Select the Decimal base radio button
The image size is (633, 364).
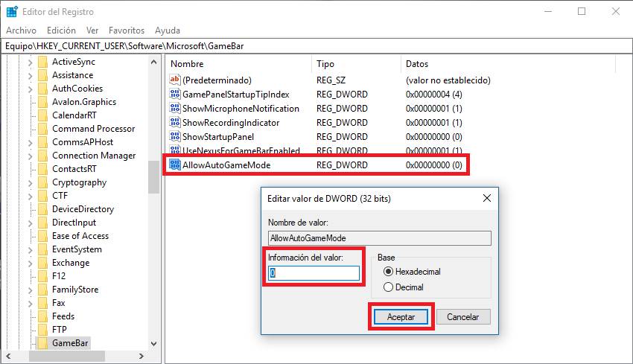click(x=388, y=287)
